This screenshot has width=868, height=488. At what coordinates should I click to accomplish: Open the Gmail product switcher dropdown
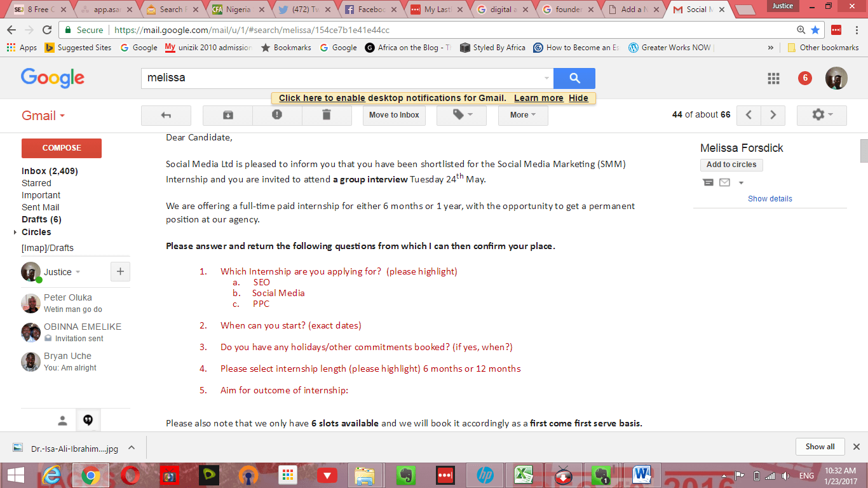click(x=43, y=116)
